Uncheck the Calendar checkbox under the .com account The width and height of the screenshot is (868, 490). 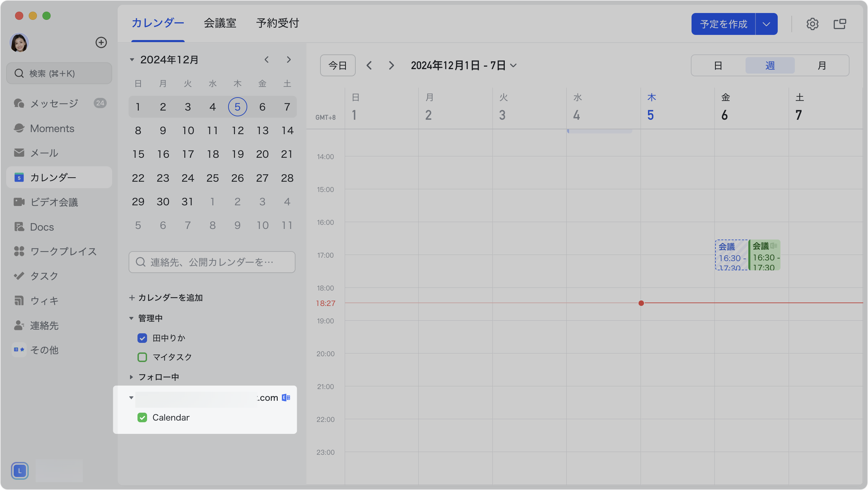pos(142,417)
